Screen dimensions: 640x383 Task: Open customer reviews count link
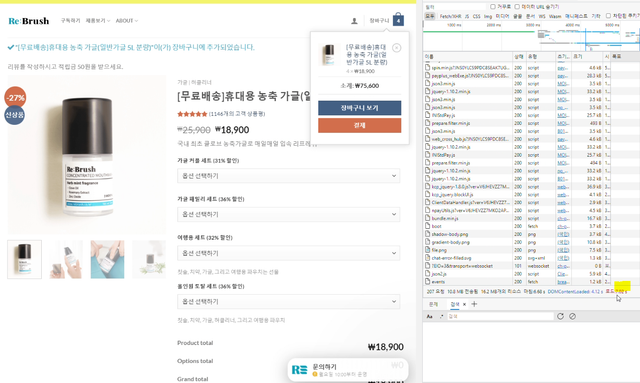pos(237,114)
